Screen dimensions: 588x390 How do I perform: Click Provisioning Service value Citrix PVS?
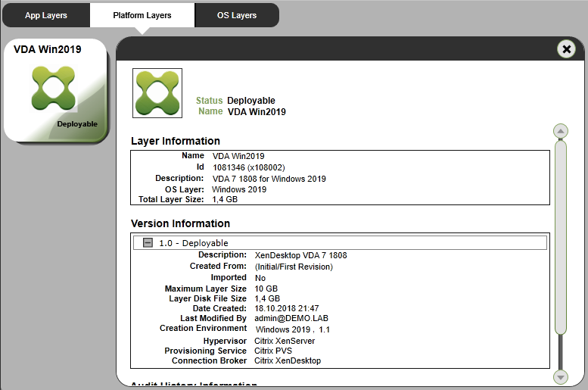[x=273, y=351]
